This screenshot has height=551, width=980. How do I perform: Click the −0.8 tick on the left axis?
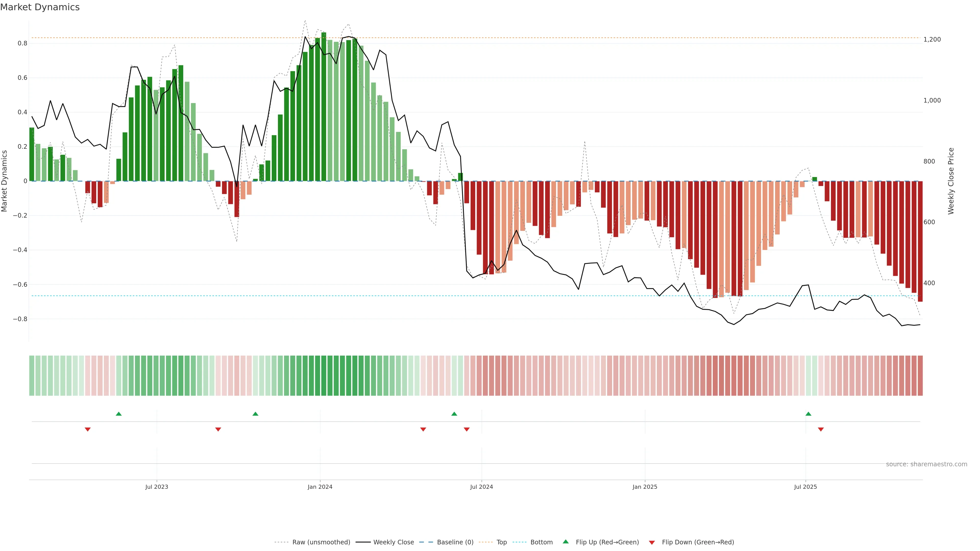click(x=20, y=319)
